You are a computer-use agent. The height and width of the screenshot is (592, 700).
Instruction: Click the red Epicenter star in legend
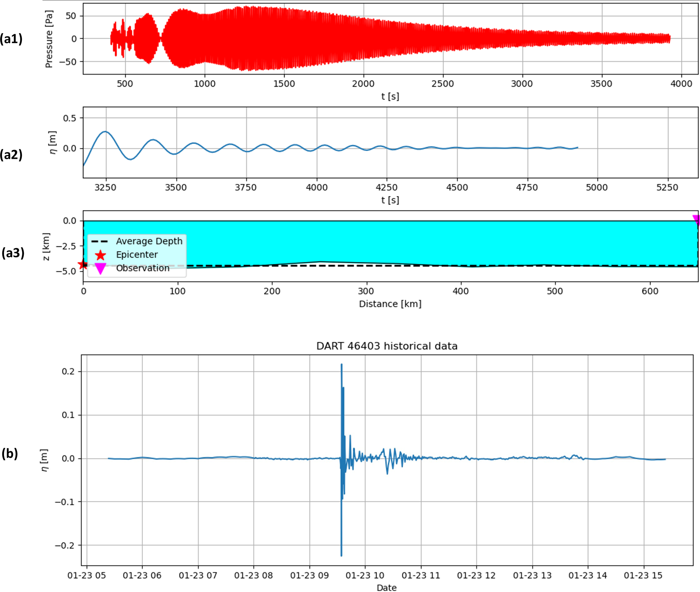click(x=100, y=255)
